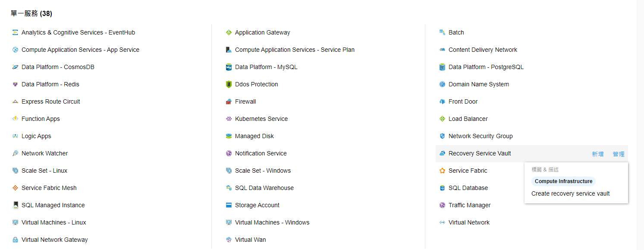644x250 pixels.
Task: Click the Ddos Protection shield icon
Action: (229, 84)
